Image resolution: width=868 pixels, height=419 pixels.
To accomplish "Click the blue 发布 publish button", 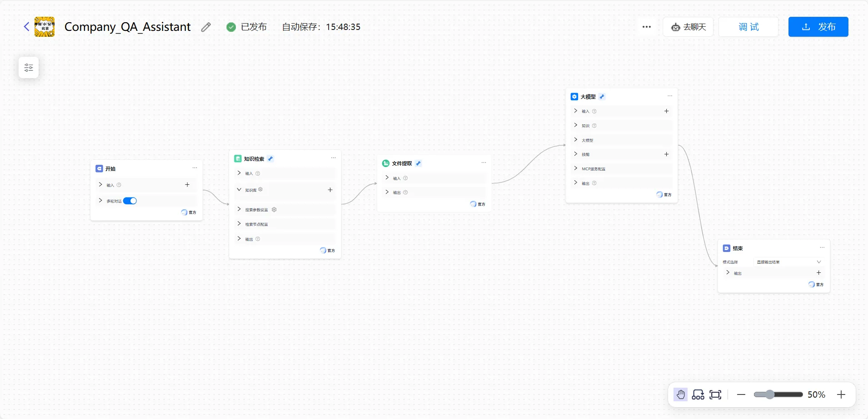I will 818,27.
